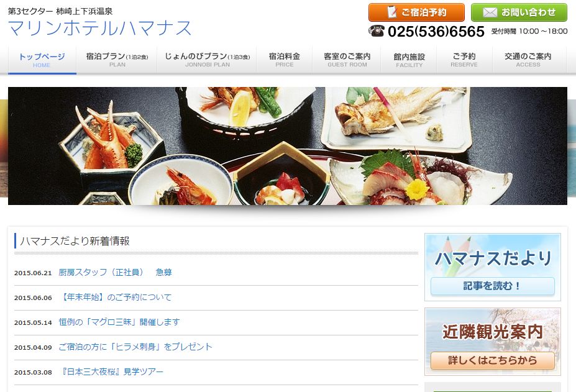
Task: Click the マリンホテルハマナス site title logo
Action: click(99, 29)
